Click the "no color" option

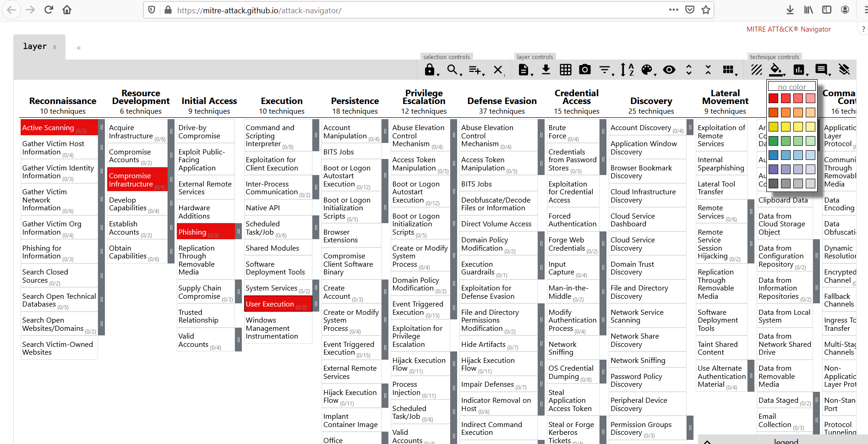point(792,87)
